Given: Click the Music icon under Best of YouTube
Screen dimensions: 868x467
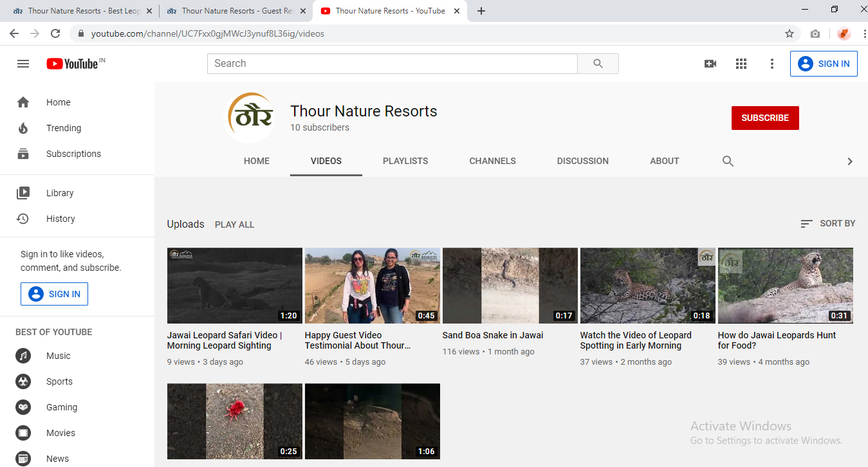Looking at the screenshot, I should click(23, 356).
